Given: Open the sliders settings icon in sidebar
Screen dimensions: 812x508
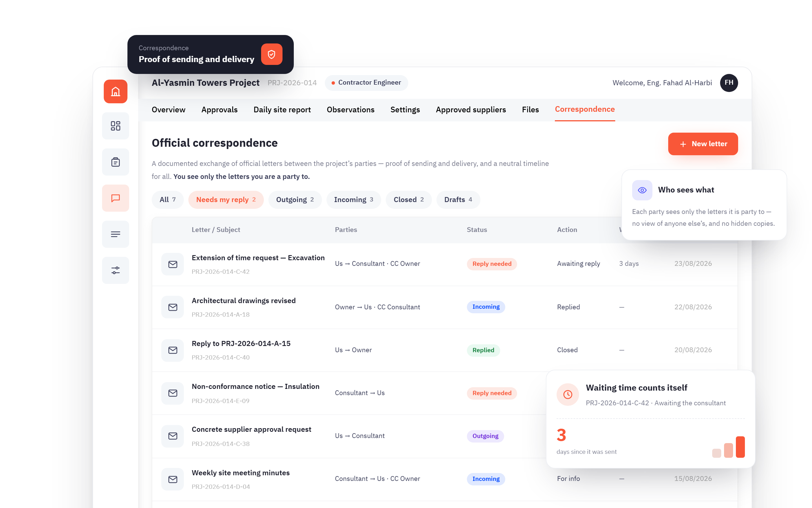Looking at the screenshot, I should point(115,270).
